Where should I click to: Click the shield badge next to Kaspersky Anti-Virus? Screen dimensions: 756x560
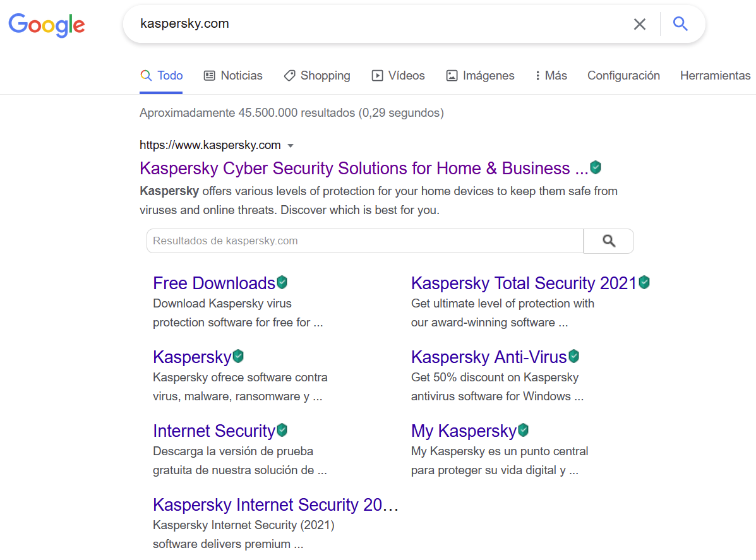[573, 356]
